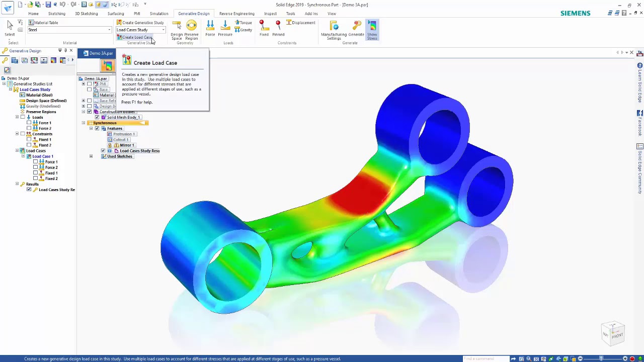The image size is (644, 362).
Task: Switch to the Simulation ribbon tab
Action: coord(159,14)
